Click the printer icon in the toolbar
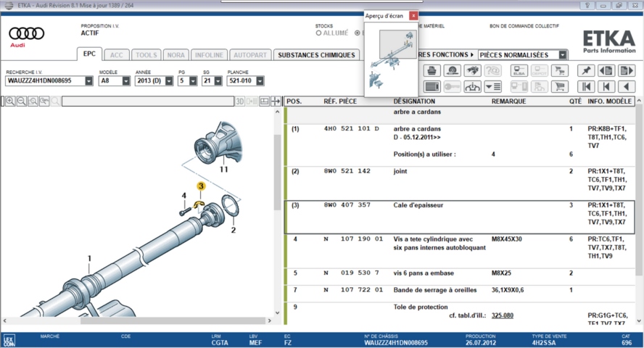644x348 pixels. click(432, 70)
